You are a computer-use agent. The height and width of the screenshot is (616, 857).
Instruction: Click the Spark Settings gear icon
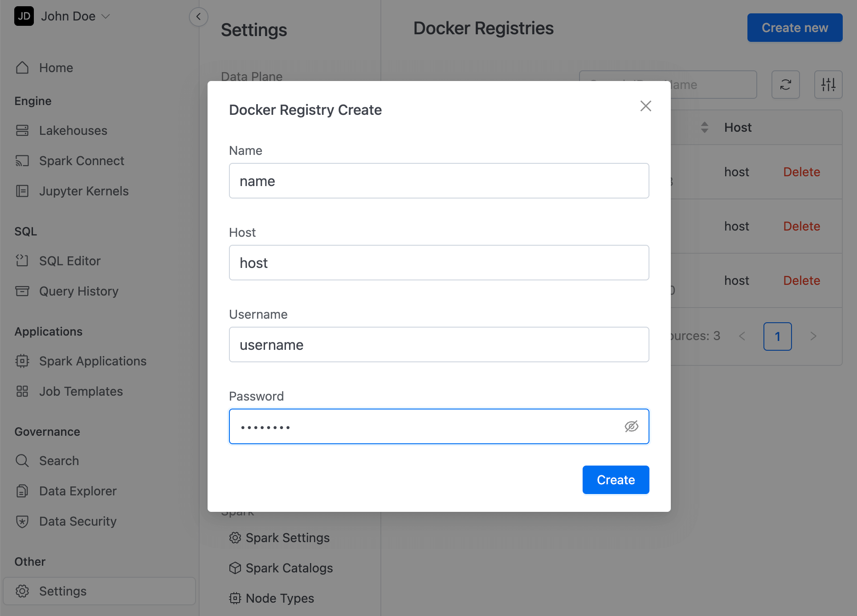[235, 538]
